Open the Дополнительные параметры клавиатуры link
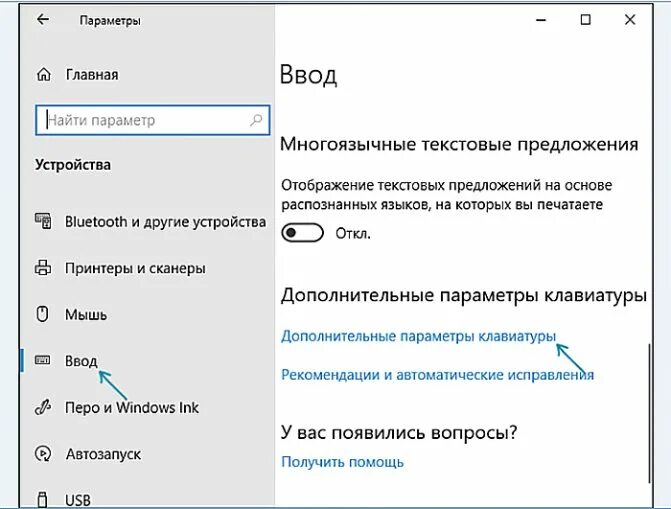 coord(418,336)
